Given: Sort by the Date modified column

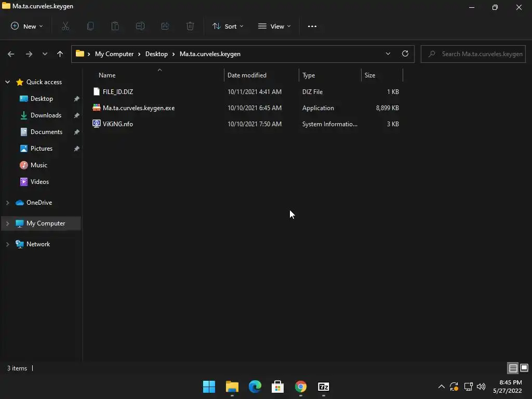Looking at the screenshot, I should (x=247, y=75).
